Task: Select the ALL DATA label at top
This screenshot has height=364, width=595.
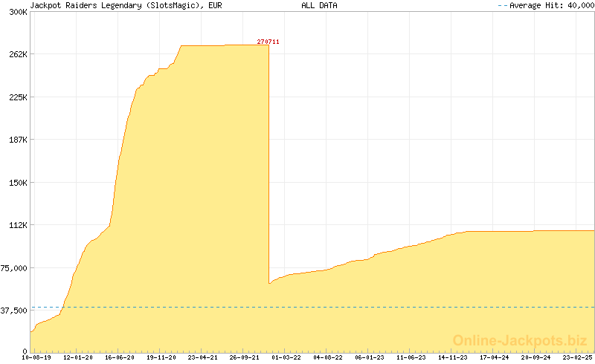Action: coord(319,5)
